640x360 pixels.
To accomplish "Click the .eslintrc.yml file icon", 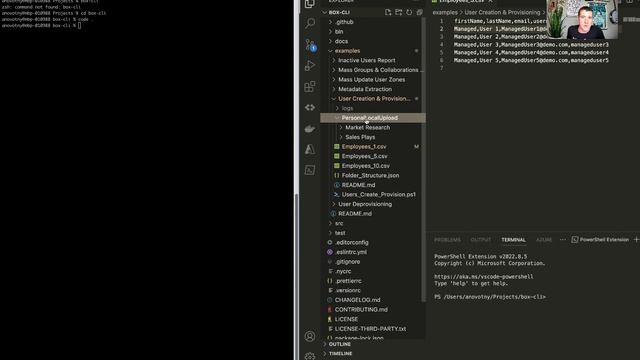I will (x=330, y=252).
